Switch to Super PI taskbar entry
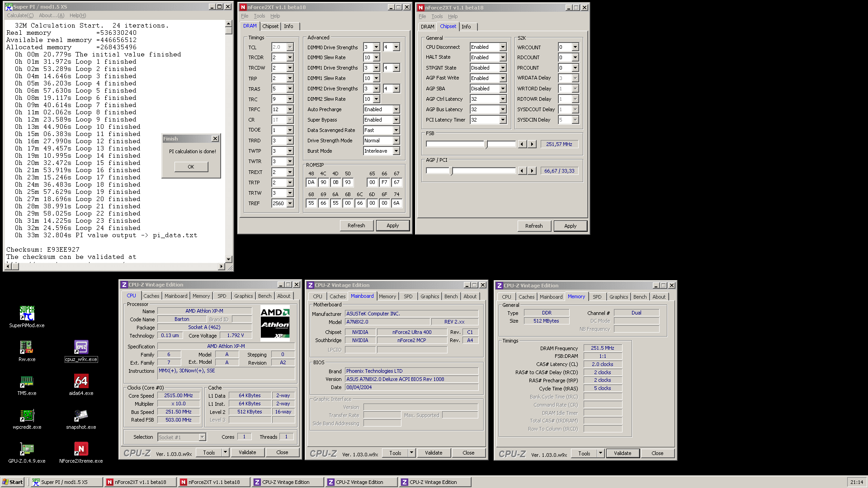 pyautogui.click(x=66, y=482)
